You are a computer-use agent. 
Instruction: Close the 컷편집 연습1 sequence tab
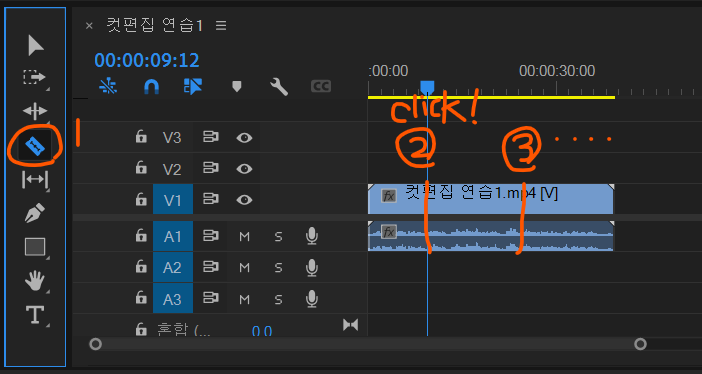(89, 26)
